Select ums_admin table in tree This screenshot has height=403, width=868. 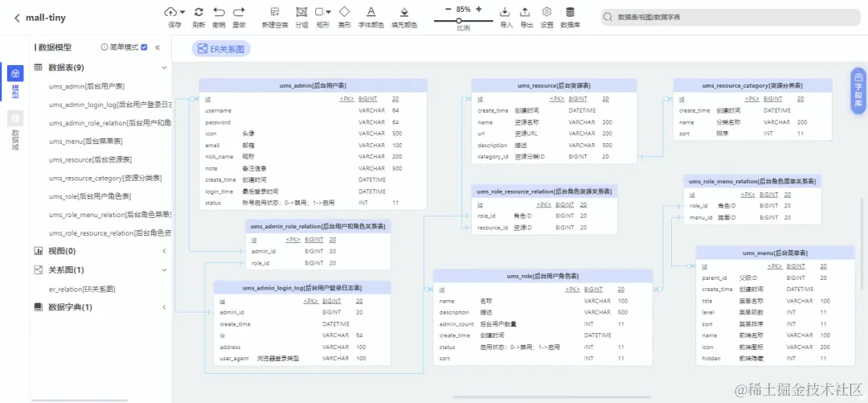(86, 87)
